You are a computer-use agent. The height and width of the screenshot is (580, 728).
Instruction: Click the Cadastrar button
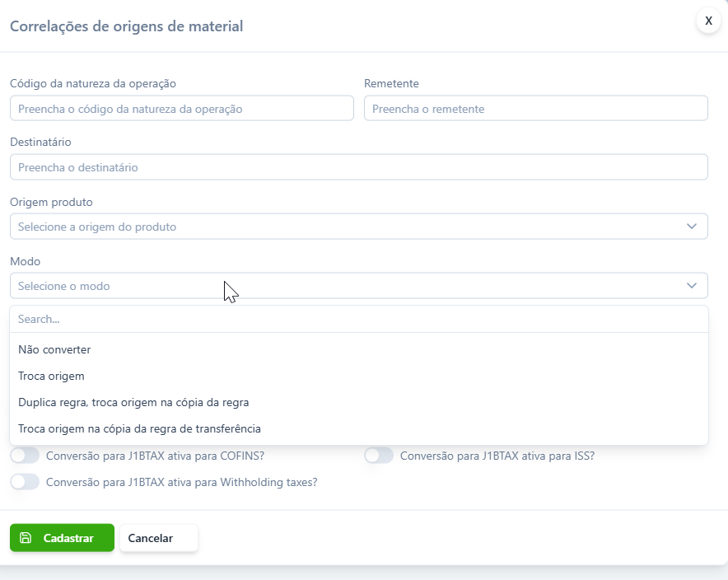click(63, 538)
